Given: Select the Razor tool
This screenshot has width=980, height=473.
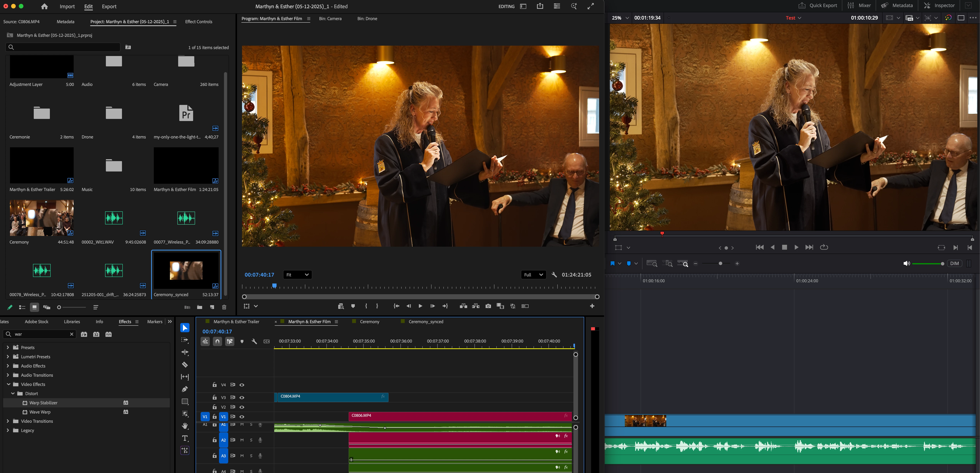Looking at the screenshot, I should click(185, 365).
